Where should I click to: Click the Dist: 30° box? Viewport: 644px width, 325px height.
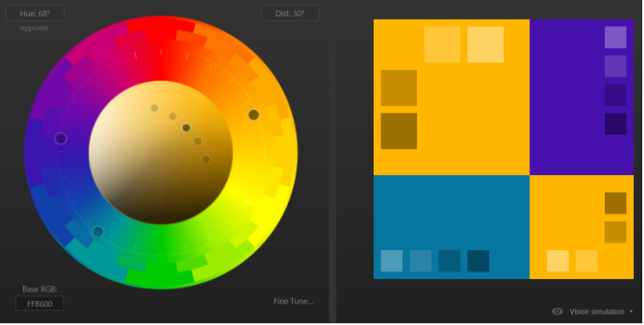tap(290, 13)
